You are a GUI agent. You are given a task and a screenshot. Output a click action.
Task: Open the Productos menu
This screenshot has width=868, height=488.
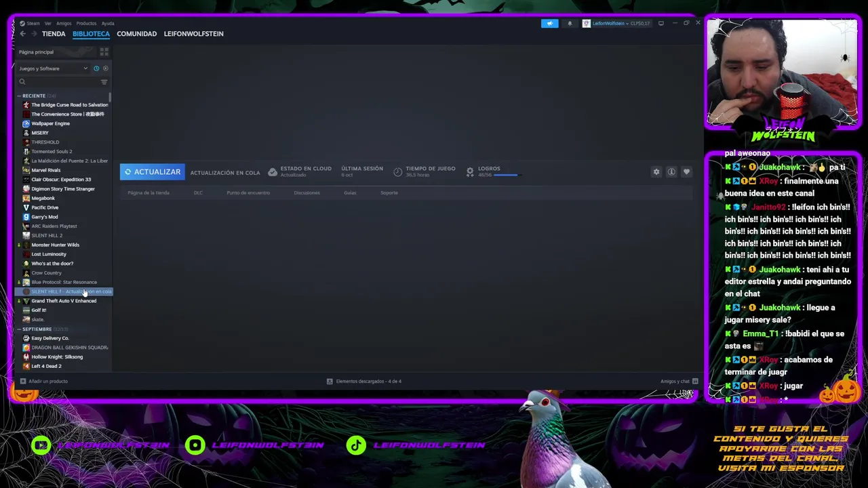86,23
